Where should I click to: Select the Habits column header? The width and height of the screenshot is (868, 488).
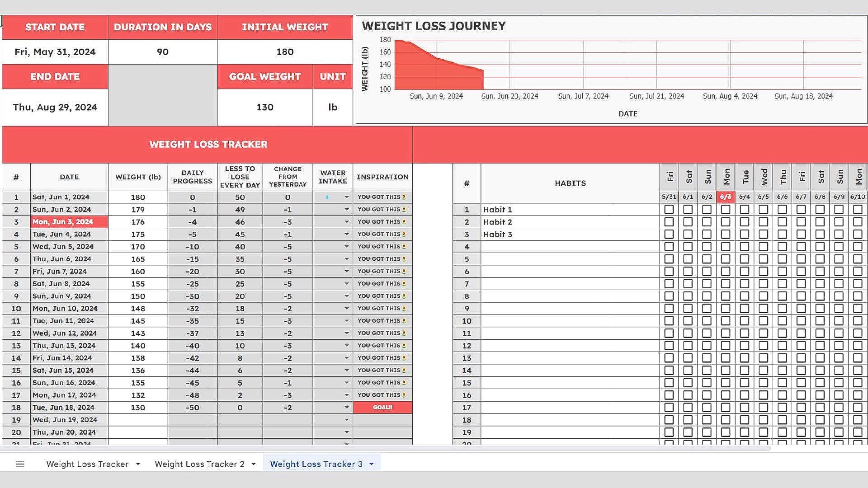click(x=570, y=183)
